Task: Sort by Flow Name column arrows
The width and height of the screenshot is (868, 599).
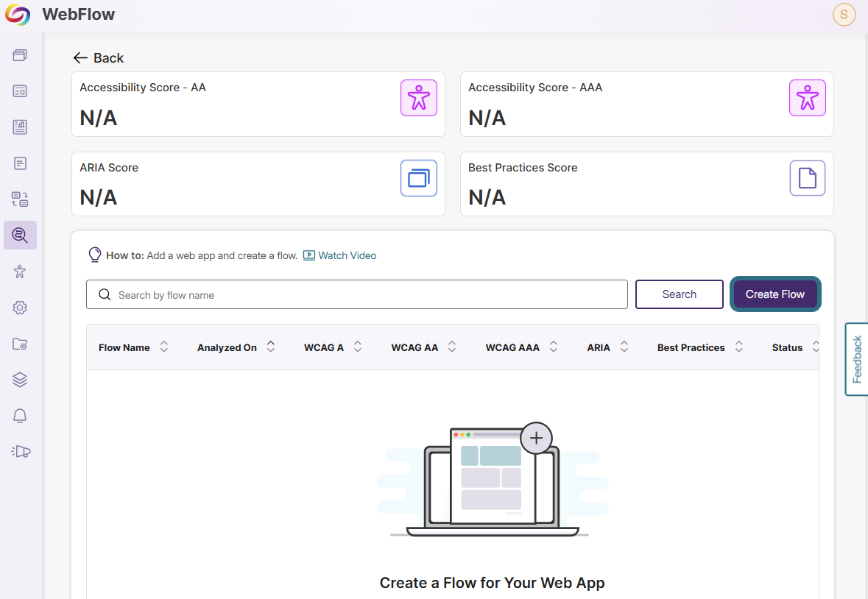Action: click(164, 347)
